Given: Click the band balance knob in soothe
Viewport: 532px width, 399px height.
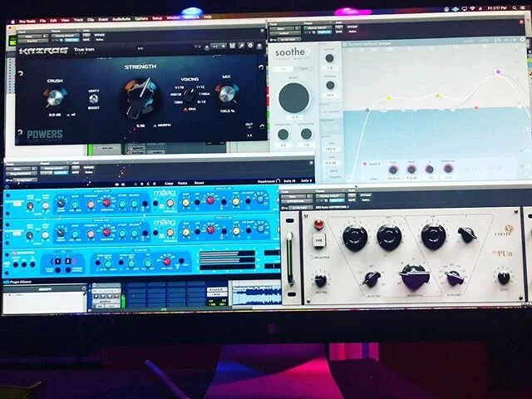Looking at the screenshot, I should tap(447, 168).
